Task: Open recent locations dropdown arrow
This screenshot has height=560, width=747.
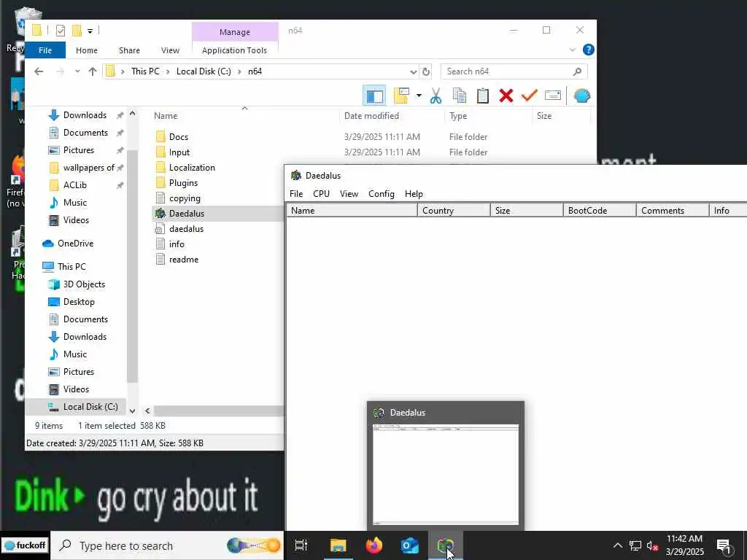Action: click(77, 71)
